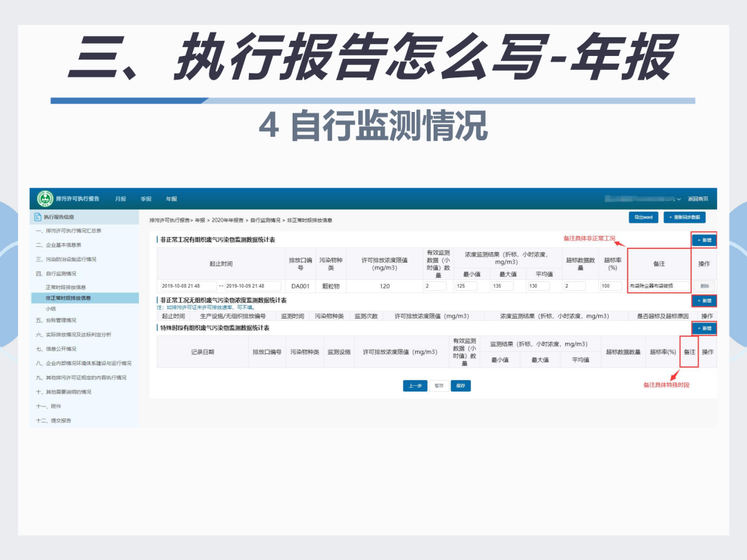The image size is (747, 560).
Task: Expand 五、台账管理情况 in the sidebar
Action: coord(56,321)
